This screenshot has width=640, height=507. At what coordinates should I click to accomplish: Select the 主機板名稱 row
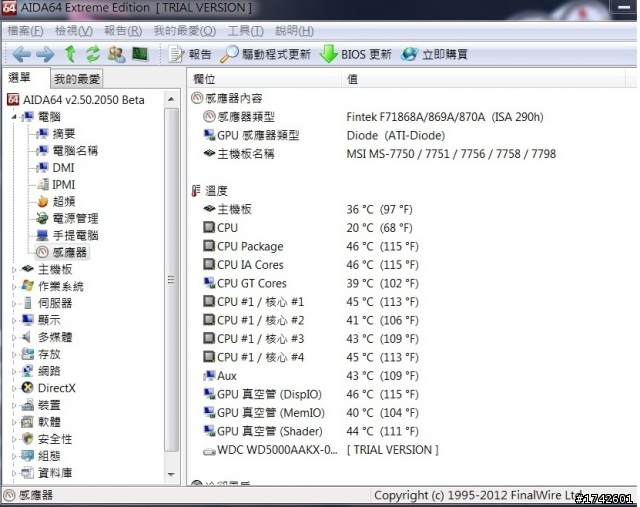380,154
